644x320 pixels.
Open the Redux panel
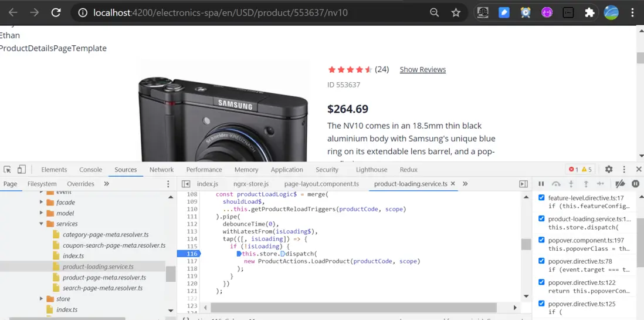point(409,170)
